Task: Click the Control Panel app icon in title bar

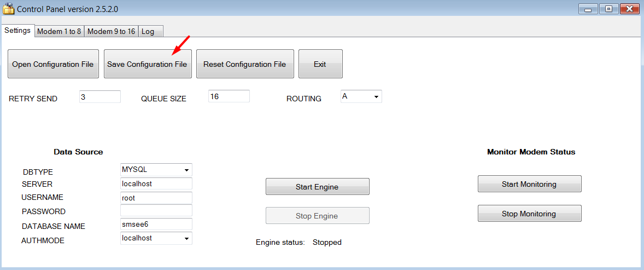Action: [x=8, y=9]
